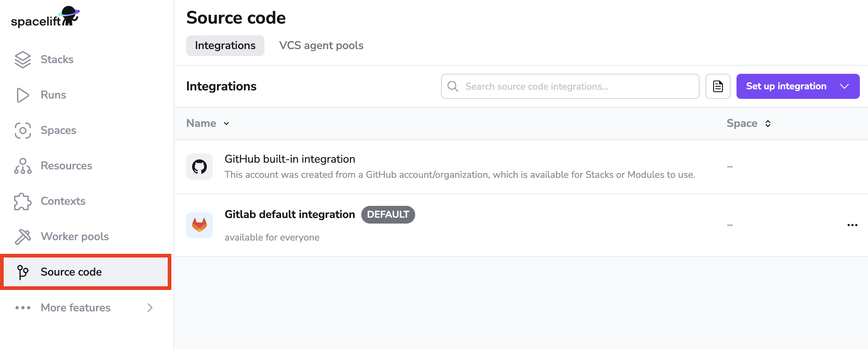
Task: Open the Contexts section
Action: coord(62,201)
